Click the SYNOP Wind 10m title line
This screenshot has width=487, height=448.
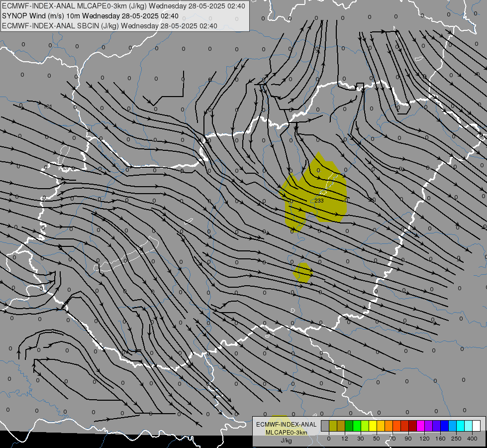[90, 16]
